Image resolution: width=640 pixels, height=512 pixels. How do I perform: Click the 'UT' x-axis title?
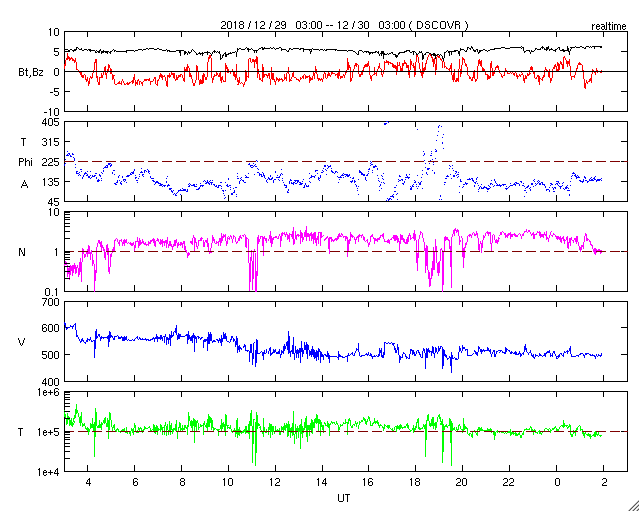click(x=343, y=498)
